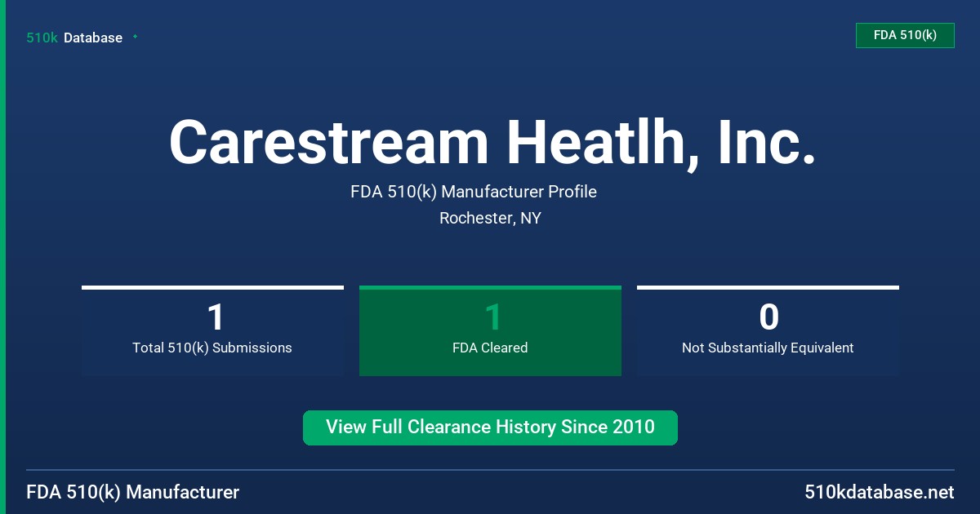Click the Carestream Heatlh, Inc. heading
The width and height of the screenshot is (980, 514).
pyautogui.click(x=492, y=142)
